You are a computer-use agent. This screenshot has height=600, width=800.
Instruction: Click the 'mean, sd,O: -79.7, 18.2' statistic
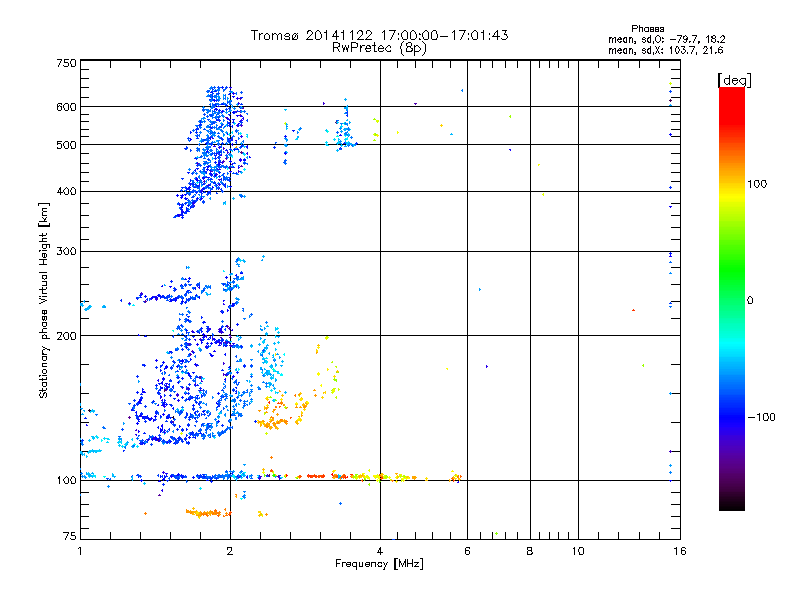click(666, 39)
